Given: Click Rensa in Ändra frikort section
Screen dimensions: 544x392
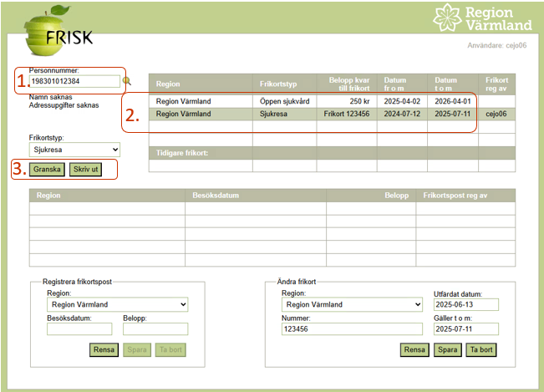Looking at the screenshot, I should 415,350.
